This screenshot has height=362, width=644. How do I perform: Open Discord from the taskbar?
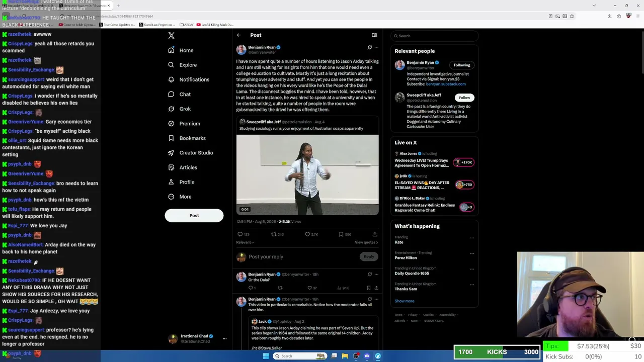click(367, 356)
